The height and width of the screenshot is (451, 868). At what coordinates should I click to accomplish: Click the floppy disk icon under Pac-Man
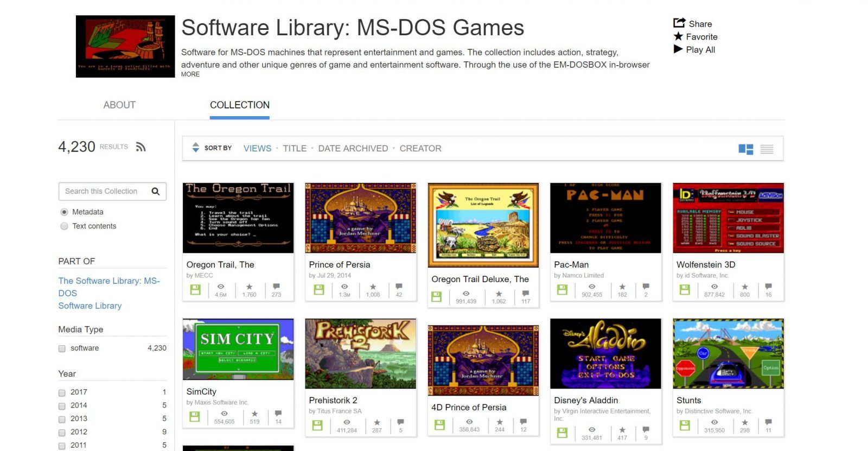click(x=563, y=290)
